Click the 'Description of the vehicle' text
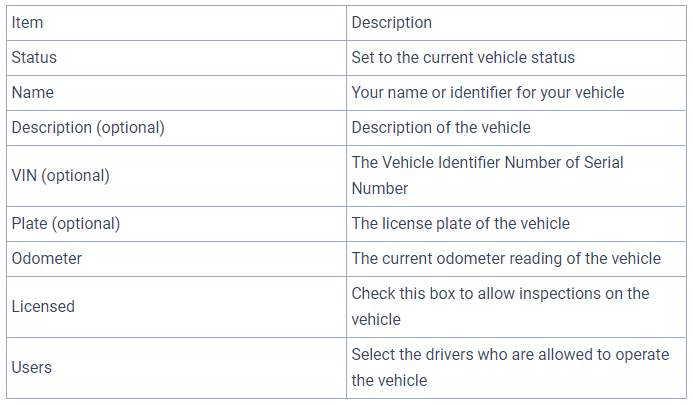 [441, 127]
